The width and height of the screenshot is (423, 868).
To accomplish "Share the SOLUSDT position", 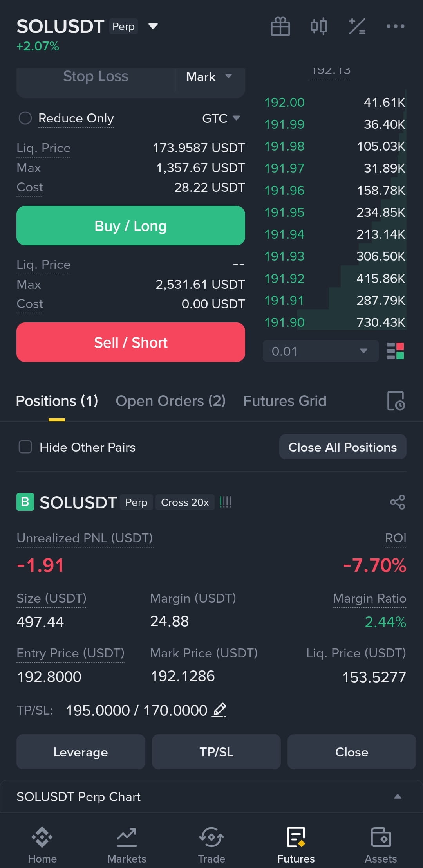I will point(398,502).
